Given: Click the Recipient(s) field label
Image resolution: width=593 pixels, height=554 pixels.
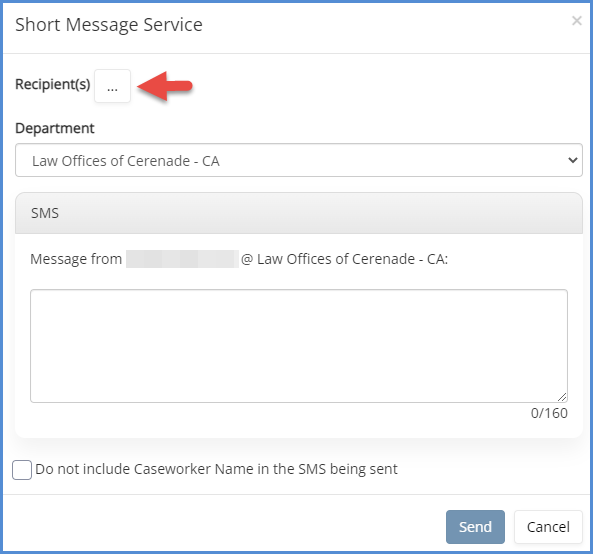Looking at the screenshot, I should tap(53, 84).
